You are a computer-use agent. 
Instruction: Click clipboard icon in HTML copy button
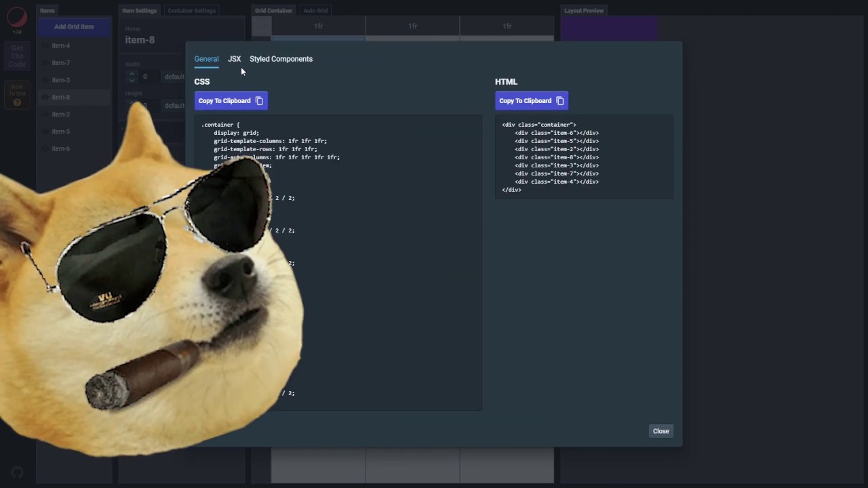(559, 101)
